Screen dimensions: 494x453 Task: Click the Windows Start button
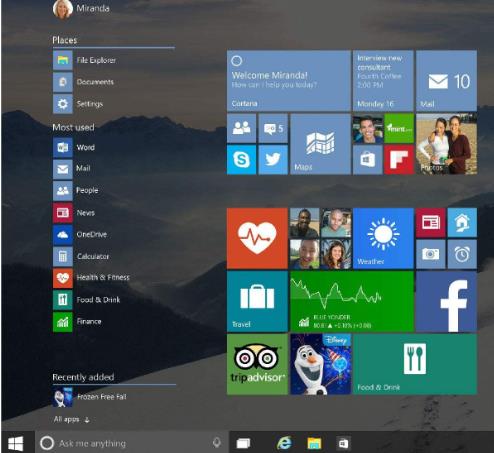[x=16, y=443]
